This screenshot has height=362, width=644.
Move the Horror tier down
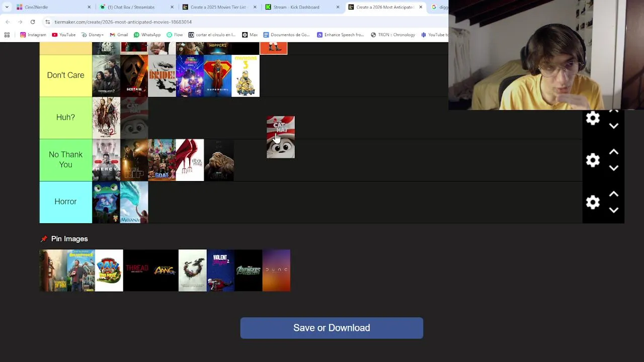coord(614,210)
